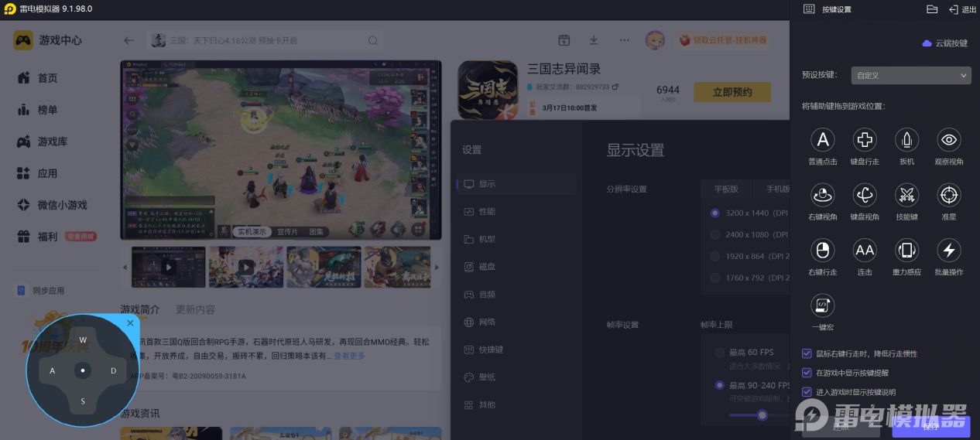Select 3200 x 1440 resolution radio

coord(714,213)
